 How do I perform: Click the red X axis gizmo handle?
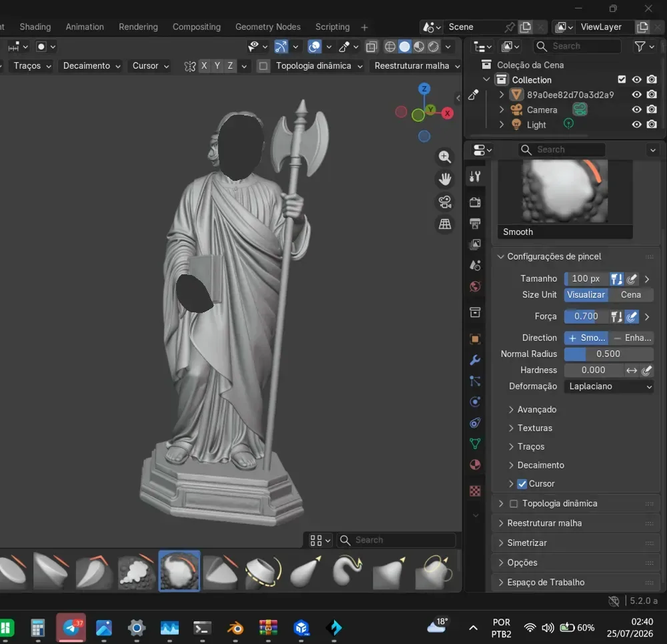coord(447,113)
